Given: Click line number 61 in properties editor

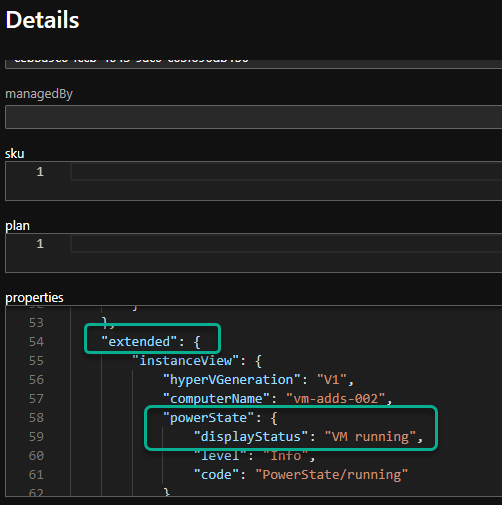Looking at the screenshot, I should point(36,475).
